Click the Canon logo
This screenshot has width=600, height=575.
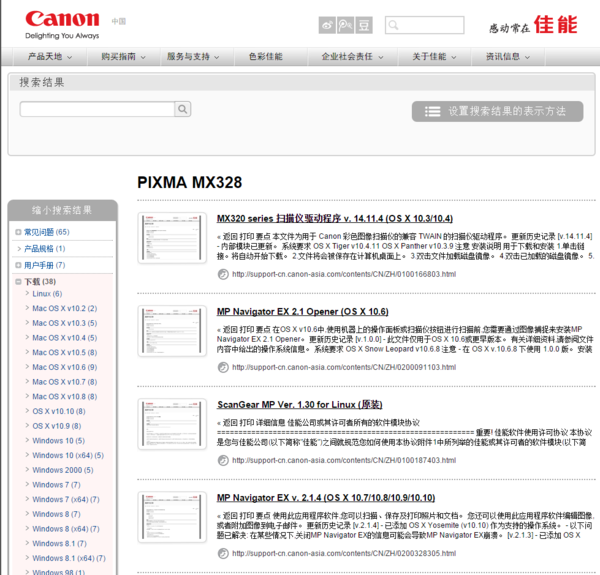click(x=62, y=19)
